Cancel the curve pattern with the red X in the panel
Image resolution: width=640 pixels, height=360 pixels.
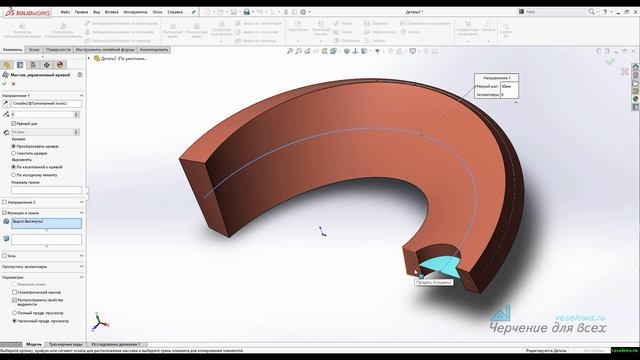pyautogui.click(x=13, y=84)
